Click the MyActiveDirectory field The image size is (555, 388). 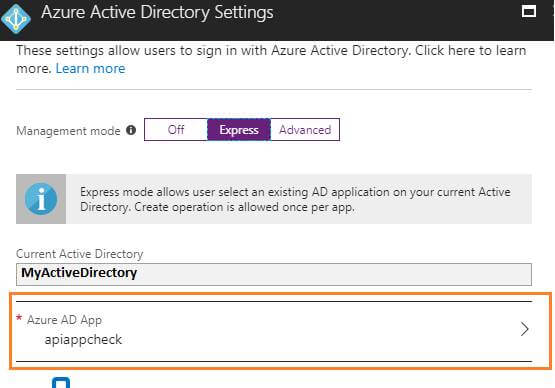274,274
